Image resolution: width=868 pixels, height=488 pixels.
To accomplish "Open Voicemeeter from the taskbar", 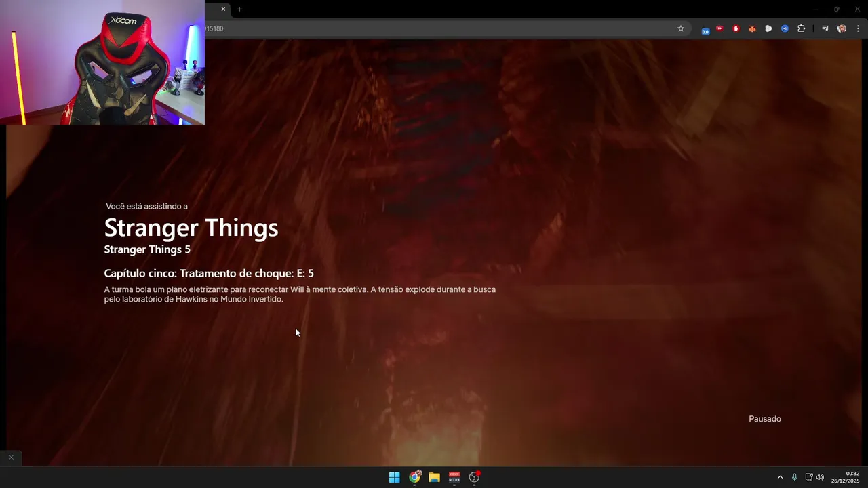I will 454,477.
